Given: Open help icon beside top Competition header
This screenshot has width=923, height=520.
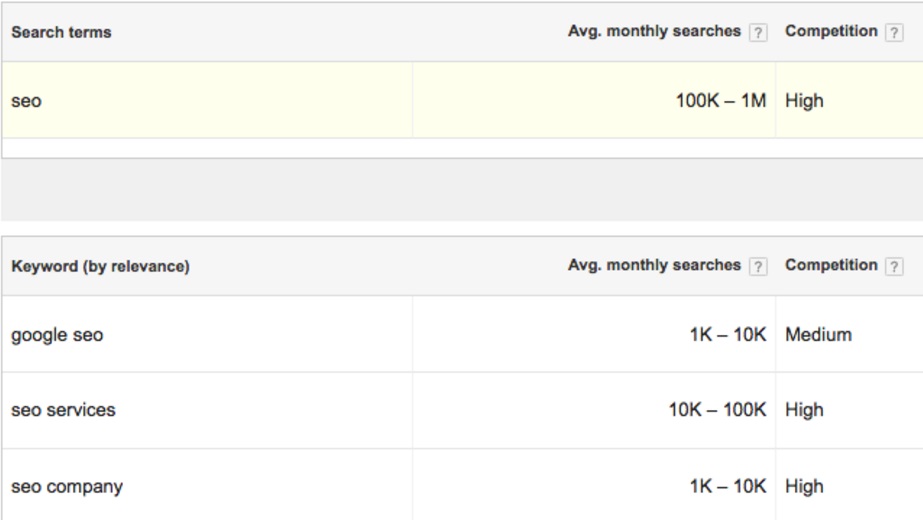Looking at the screenshot, I should [x=894, y=32].
